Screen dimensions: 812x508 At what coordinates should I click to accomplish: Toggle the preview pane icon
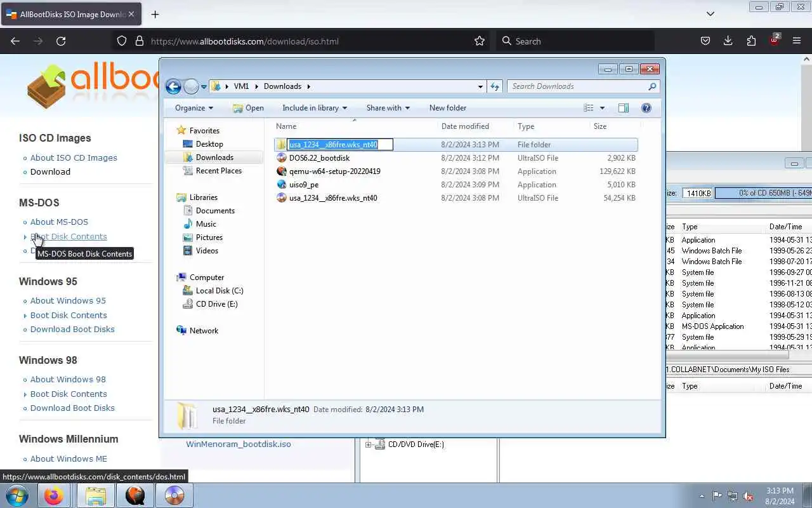[624, 108]
